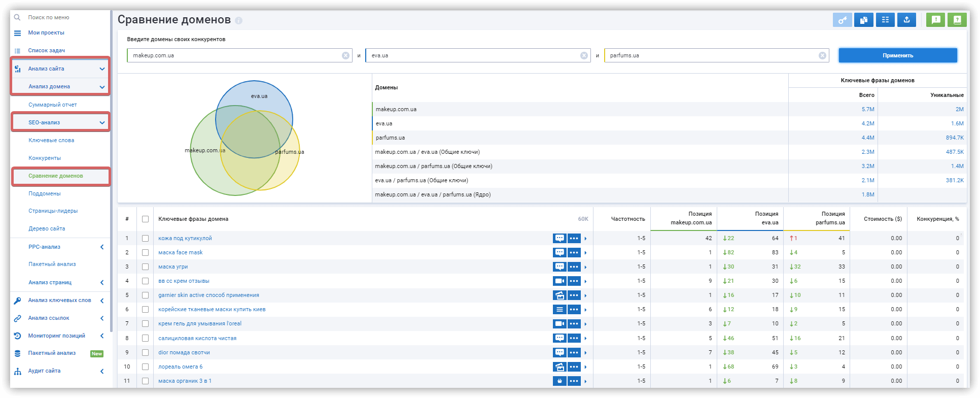Open Конкуренты menu item
Screen dimensions: 980x398
[x=45, y=158]
